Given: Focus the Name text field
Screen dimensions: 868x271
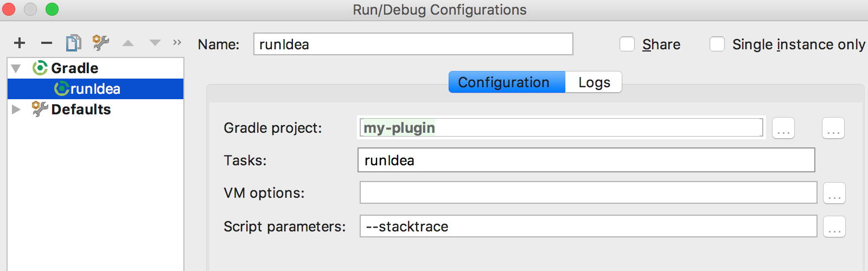Looking at the screenshot, I should [412, 44].
